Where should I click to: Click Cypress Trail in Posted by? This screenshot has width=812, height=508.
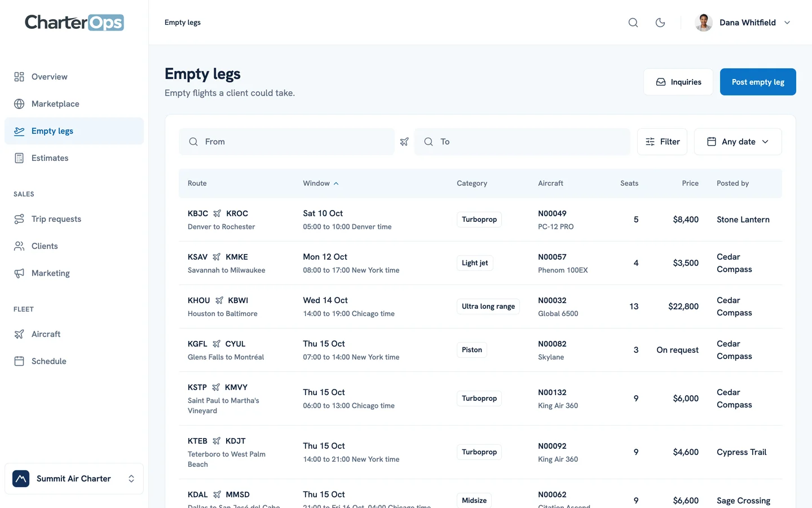coord(742,452)
